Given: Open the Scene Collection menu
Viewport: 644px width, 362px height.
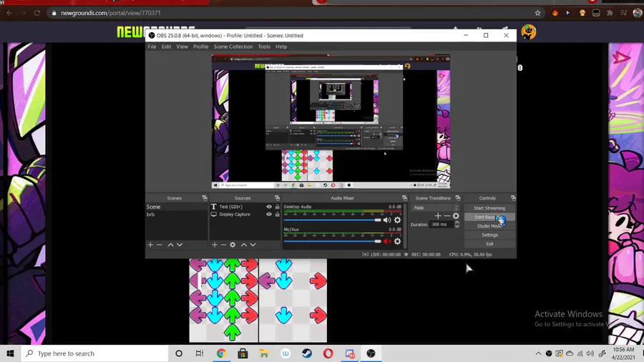Looking at the screenshot, I should click(x=233, y=47).
